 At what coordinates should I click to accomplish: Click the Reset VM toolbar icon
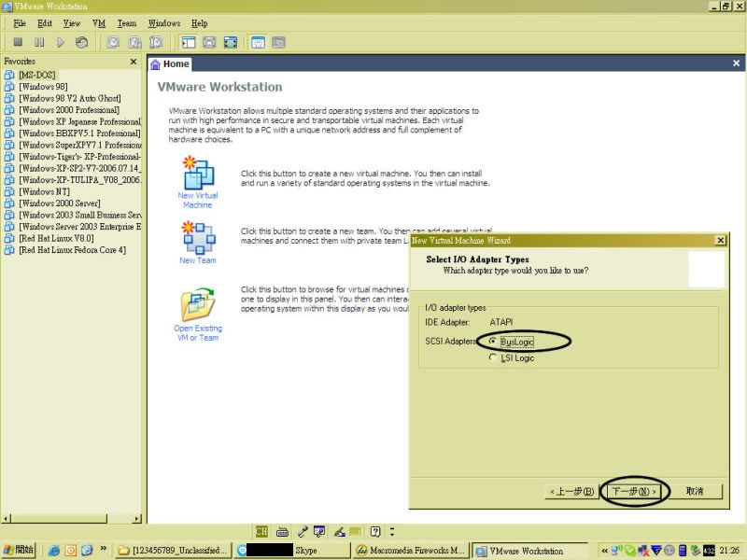click(x=81, y=42)
